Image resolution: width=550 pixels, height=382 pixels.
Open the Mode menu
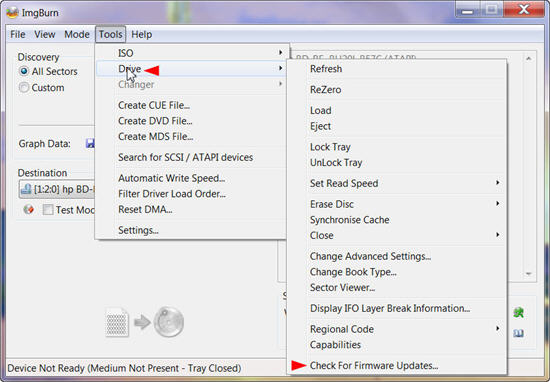[77, 34]
